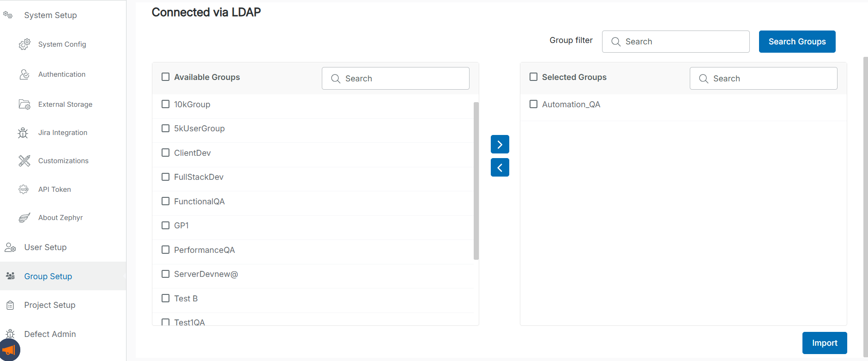
Task: Click the Import button
Action: 824,343
